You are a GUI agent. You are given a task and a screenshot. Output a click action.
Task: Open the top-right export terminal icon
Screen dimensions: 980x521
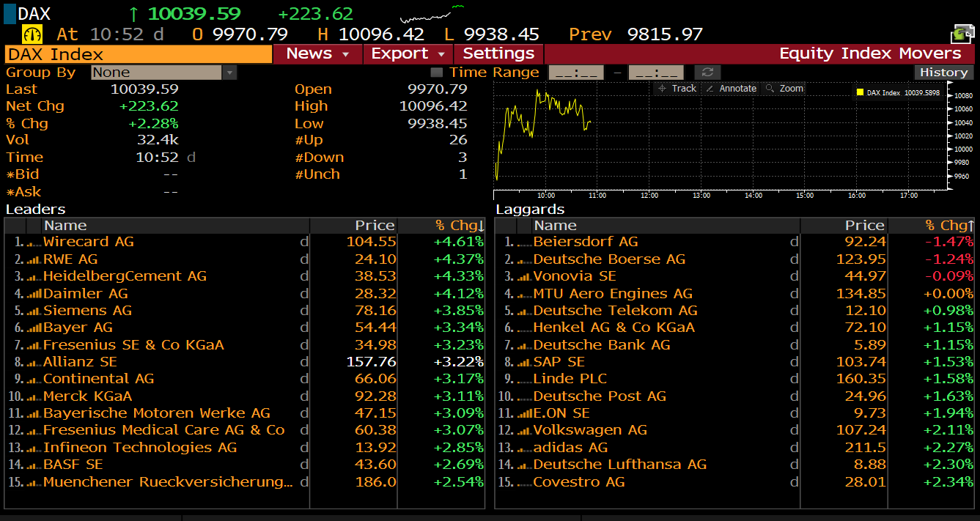click(x=962, y=34)
